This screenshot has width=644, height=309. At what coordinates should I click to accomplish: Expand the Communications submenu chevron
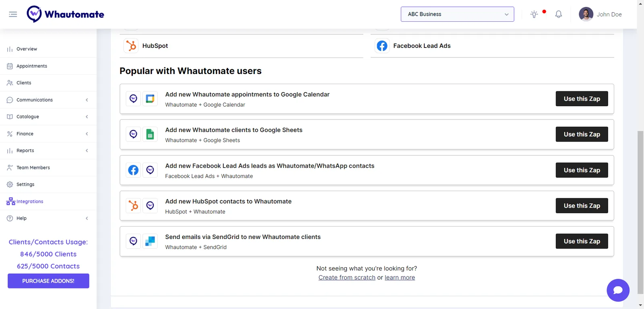pyautogui.click(x=87, y=100)
